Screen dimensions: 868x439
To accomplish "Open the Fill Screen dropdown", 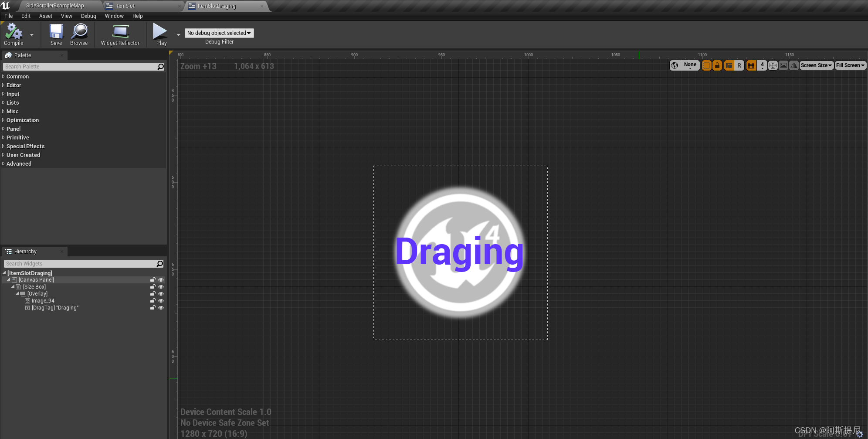I will click(x=850, y=65).
